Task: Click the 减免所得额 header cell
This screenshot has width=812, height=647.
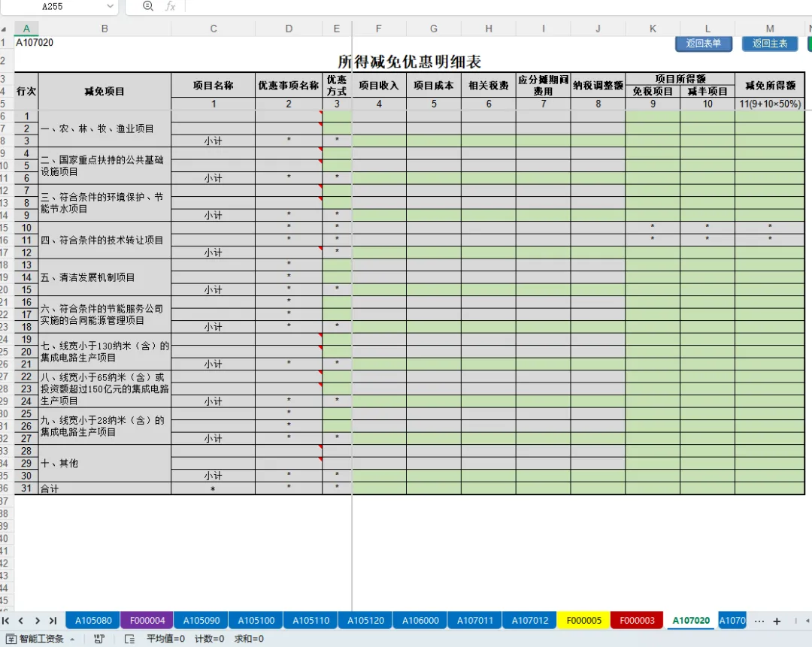Action: tap(770, 86)
